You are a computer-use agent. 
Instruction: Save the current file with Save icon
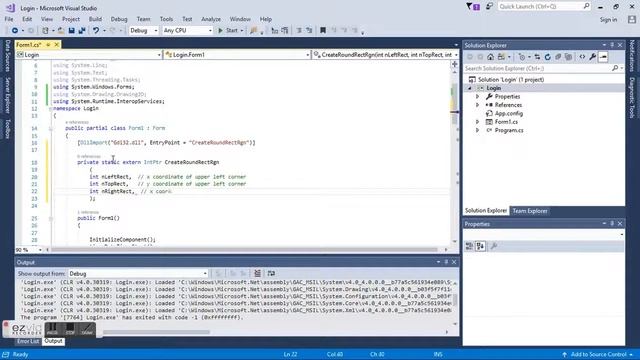(71, 31)
